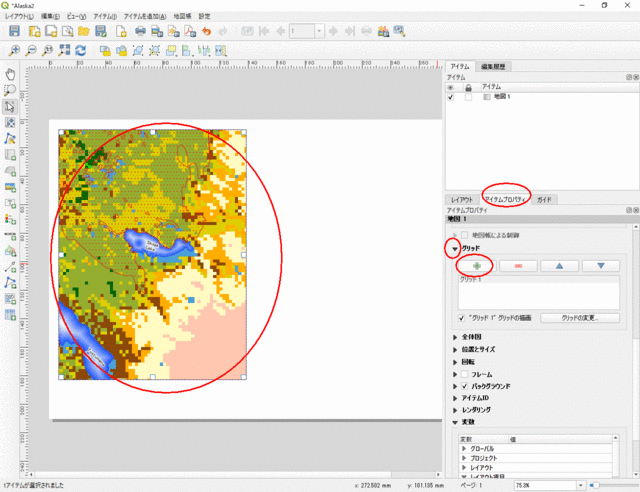Lock the selected items

[105, 51]
